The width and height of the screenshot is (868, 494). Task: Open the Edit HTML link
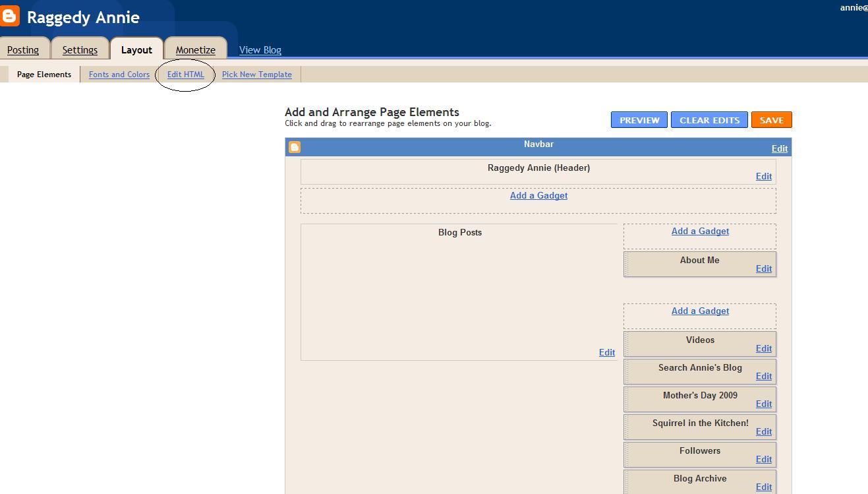[x=186, y=75]
